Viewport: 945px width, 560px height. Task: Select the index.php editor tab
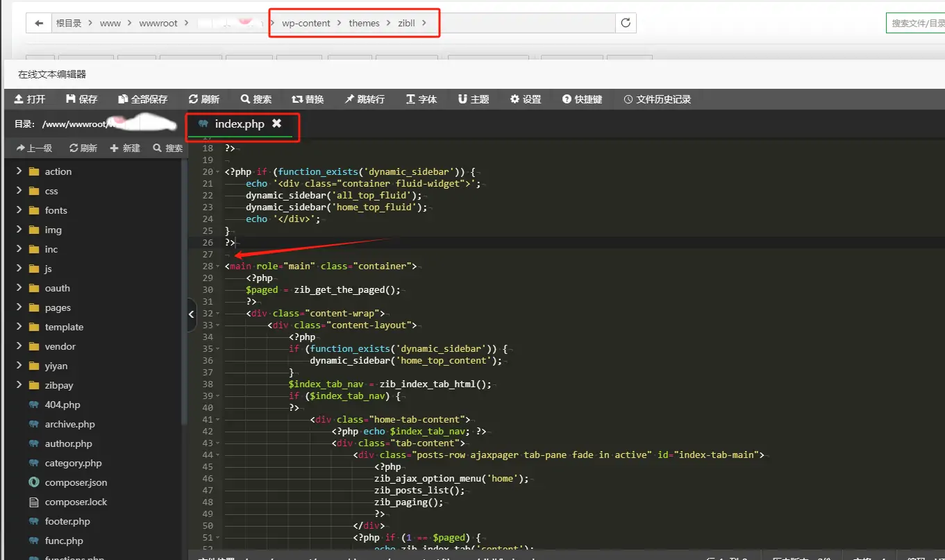pyautogui.click(x=239, y=124)
